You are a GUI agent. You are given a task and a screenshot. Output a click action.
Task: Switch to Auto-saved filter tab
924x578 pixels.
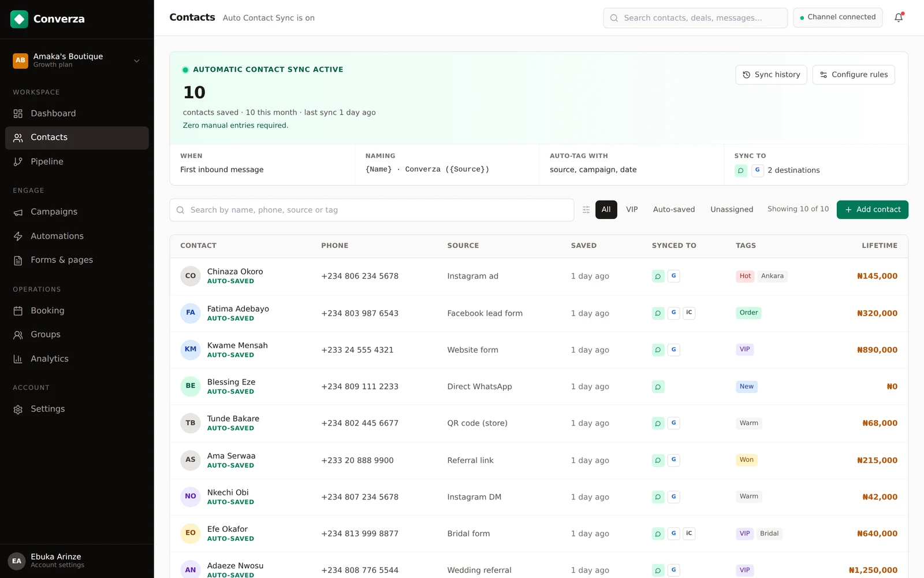674,210
